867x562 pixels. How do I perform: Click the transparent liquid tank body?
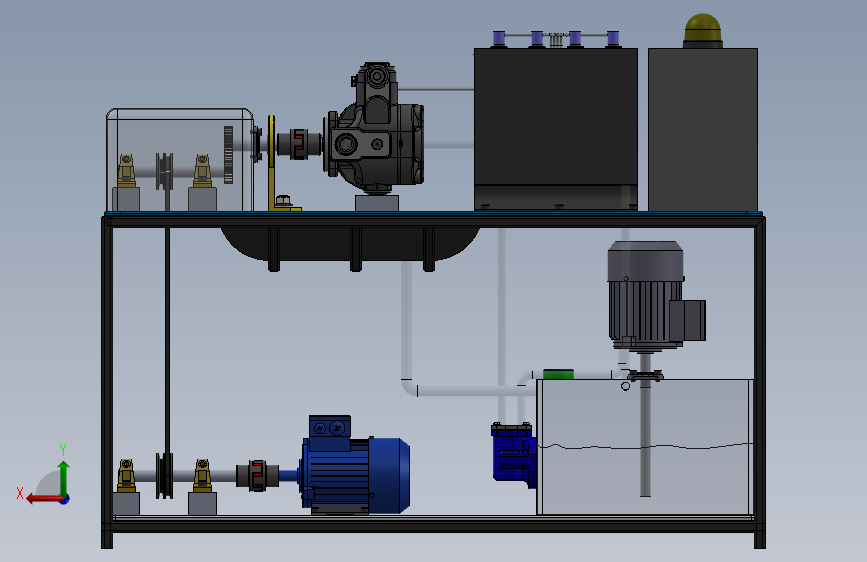coord(645,447)
